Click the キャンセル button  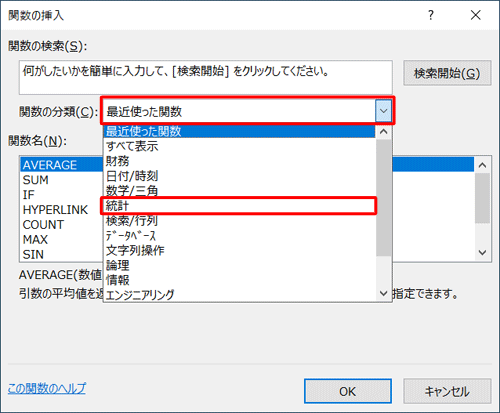pos(447,391)
